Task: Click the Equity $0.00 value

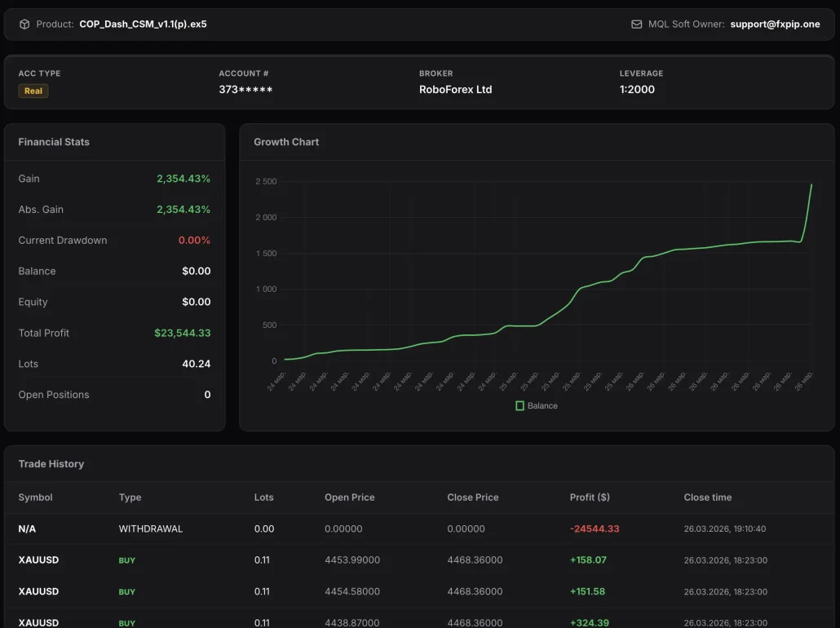Action: pos(196,302)
